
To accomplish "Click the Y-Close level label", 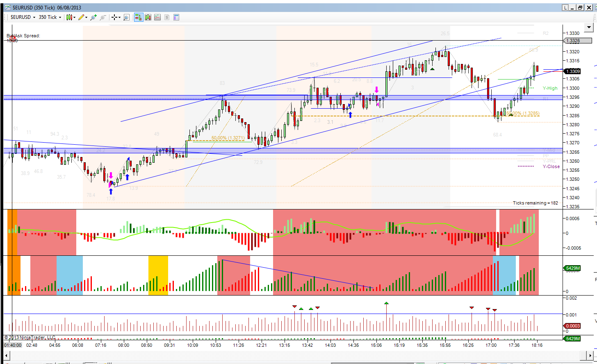I will [551, 166].
